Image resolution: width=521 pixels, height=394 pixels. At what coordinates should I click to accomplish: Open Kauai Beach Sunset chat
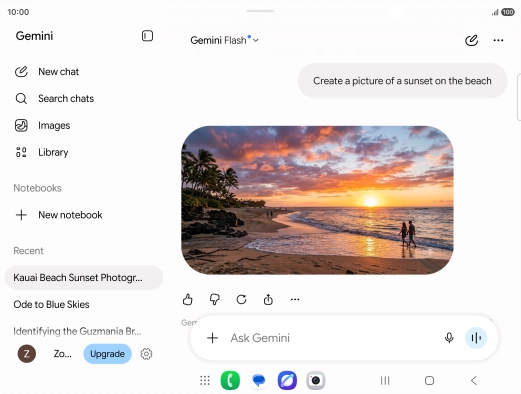[84, 277]
